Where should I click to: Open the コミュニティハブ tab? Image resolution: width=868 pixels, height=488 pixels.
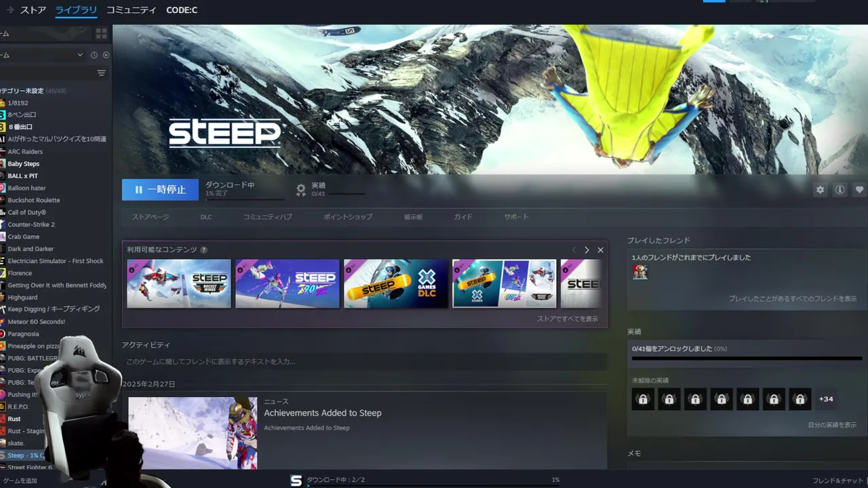point(267,217)
